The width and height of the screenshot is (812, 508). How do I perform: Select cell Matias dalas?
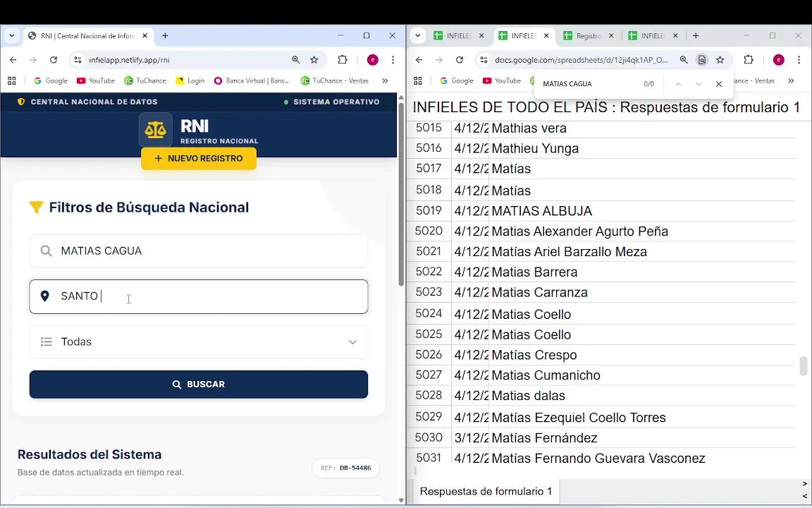click(x=641, y=396)
